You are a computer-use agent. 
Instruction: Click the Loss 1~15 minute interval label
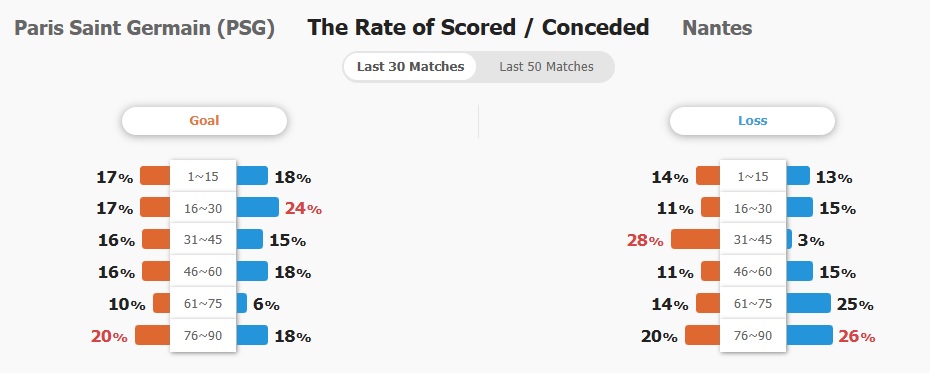tap(753, 176)
